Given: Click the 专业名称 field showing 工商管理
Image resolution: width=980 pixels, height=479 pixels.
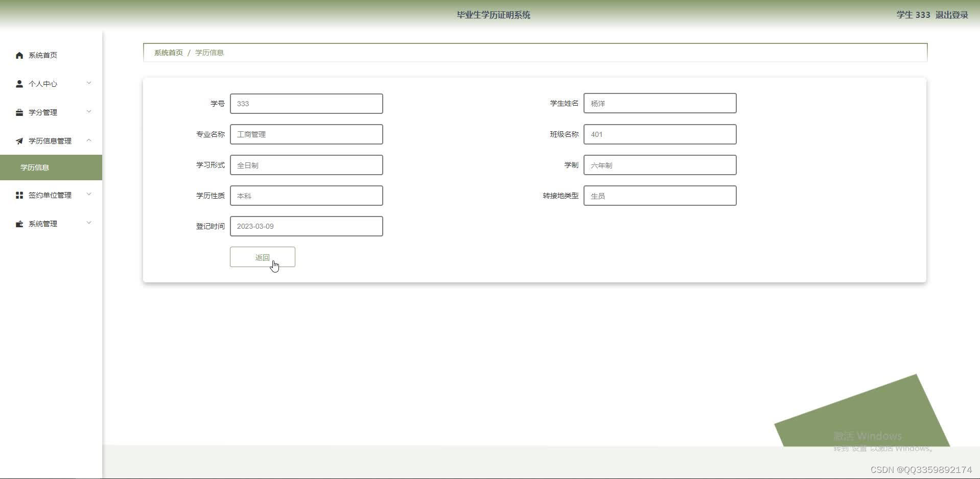Looking at the screenshot, I should coord(307,134).
